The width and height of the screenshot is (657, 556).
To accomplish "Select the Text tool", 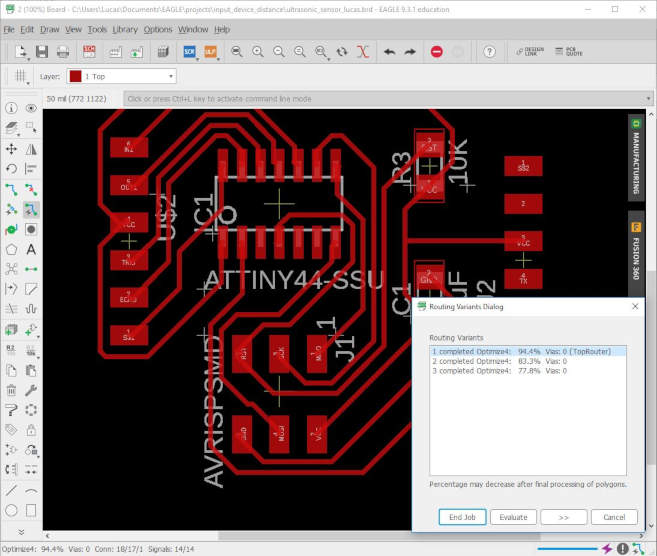I will click(31, 249).
